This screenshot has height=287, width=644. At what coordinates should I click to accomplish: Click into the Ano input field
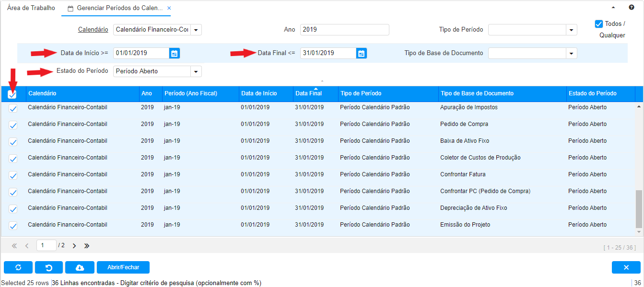[x=344, y=30]
